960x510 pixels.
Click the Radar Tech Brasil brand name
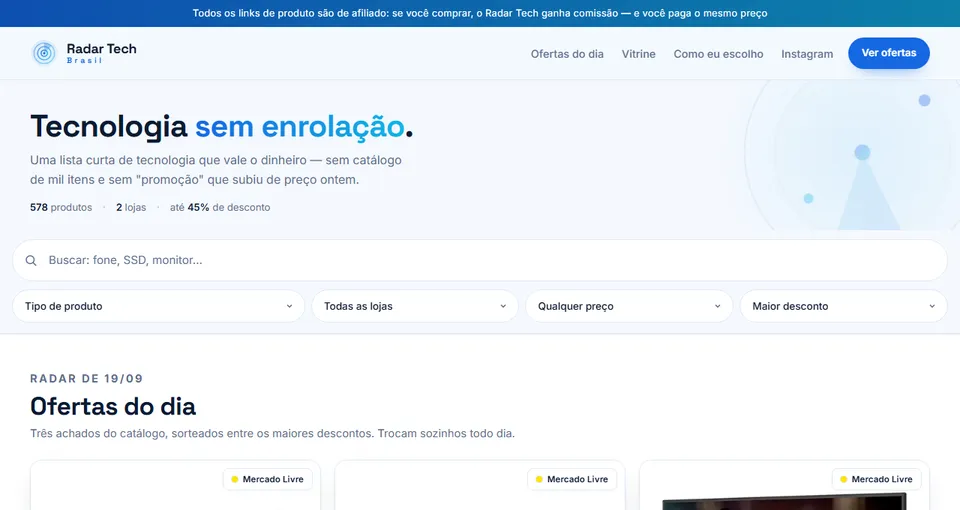coord(102,53)
